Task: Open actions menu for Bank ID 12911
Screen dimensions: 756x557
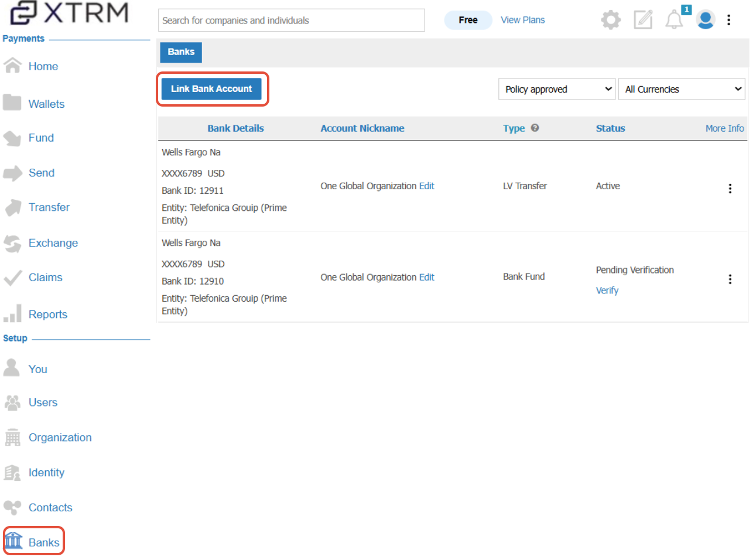Action: point(730,188)
